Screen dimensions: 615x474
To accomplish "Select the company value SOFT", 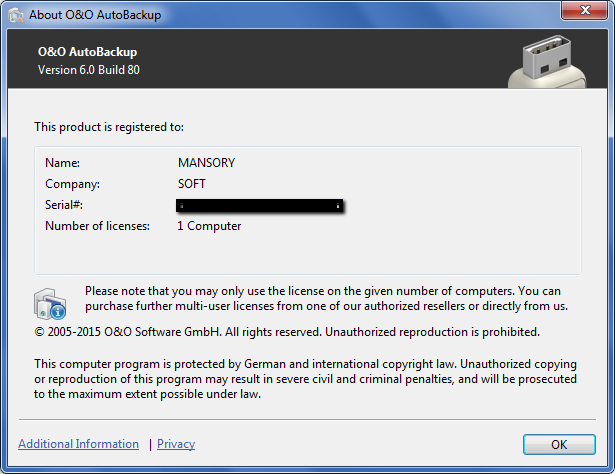I will tap(192, 184).
